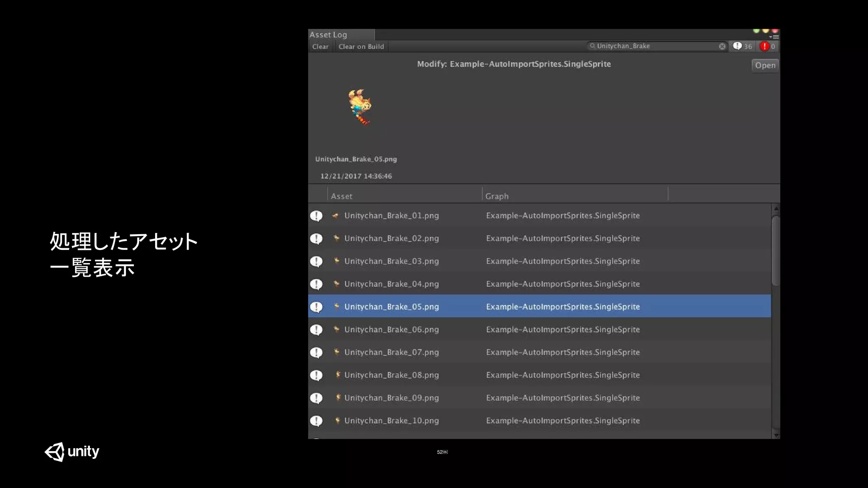The height and width of the screenshot is (488, 868).
Task: Toggle the info messages filter showing 36
Action: pos(743,46)
